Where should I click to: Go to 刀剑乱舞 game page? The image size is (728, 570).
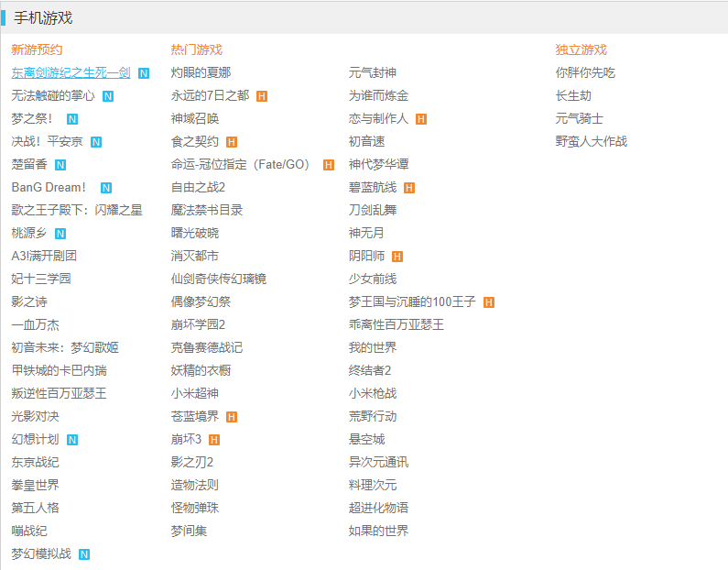point(373,211)
